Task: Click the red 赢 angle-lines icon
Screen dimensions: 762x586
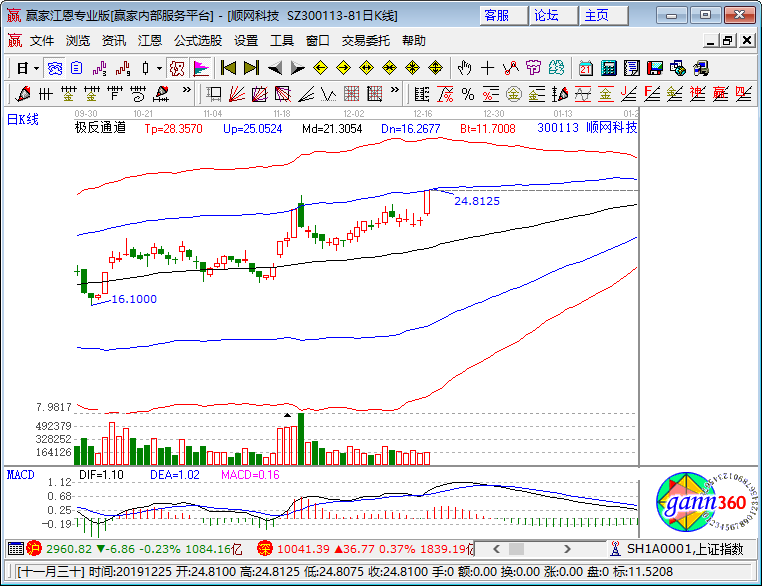Action: click(x=720, y=94)
